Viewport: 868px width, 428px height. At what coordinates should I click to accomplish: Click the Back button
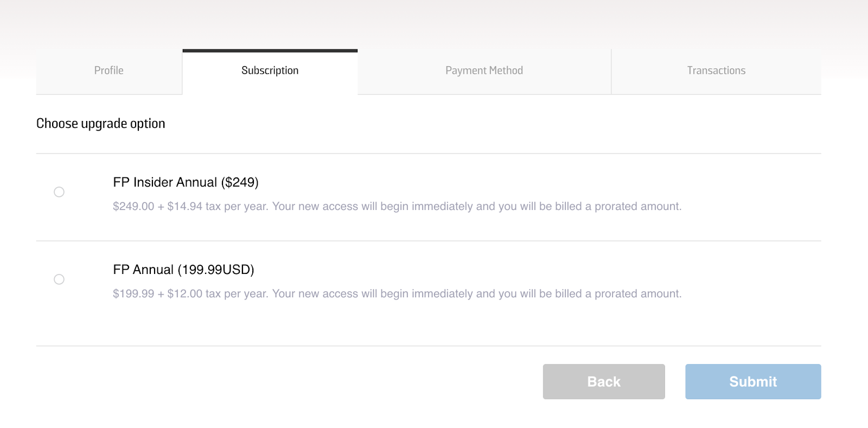click(x=604, y=381)
